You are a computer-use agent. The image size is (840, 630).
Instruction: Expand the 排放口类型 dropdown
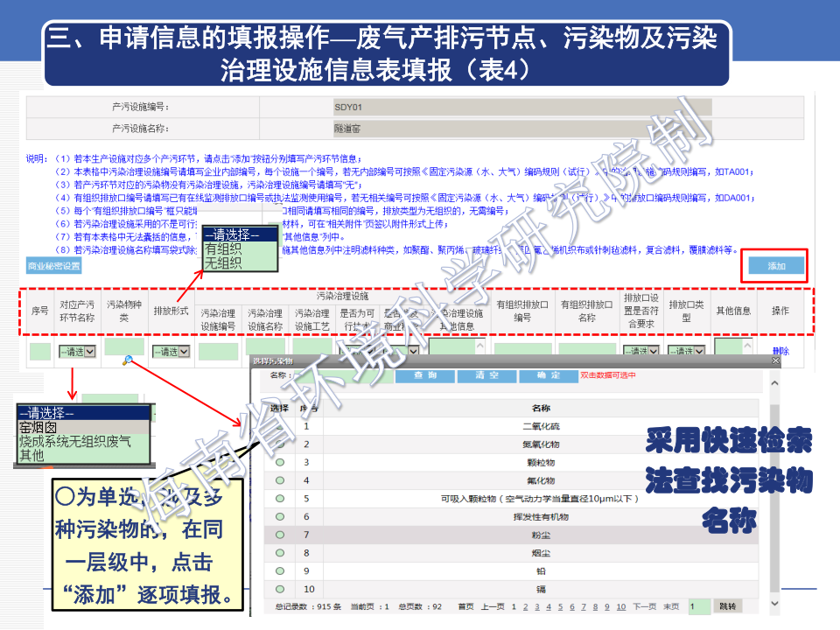(x=686, y=351)
